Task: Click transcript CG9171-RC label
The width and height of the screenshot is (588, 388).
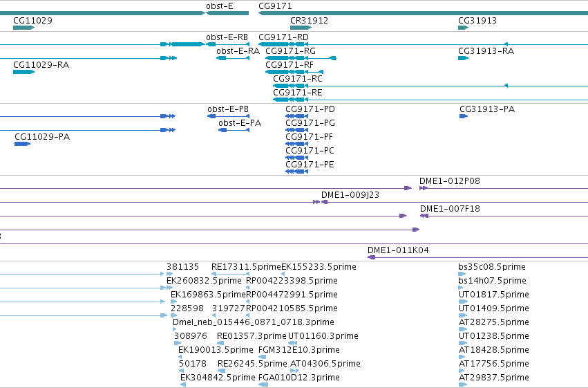Action: point(298,79)
